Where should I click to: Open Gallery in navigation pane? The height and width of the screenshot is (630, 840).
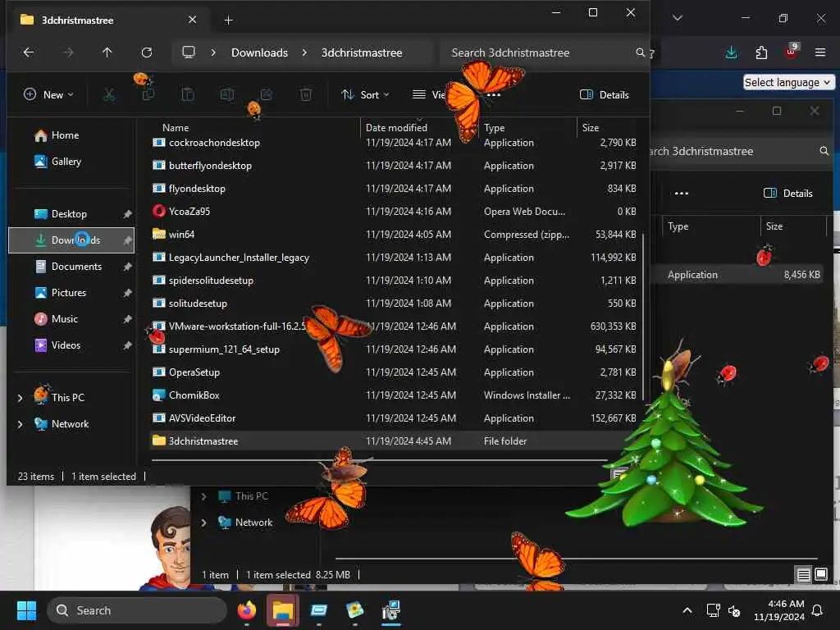[x=71, y=162]
